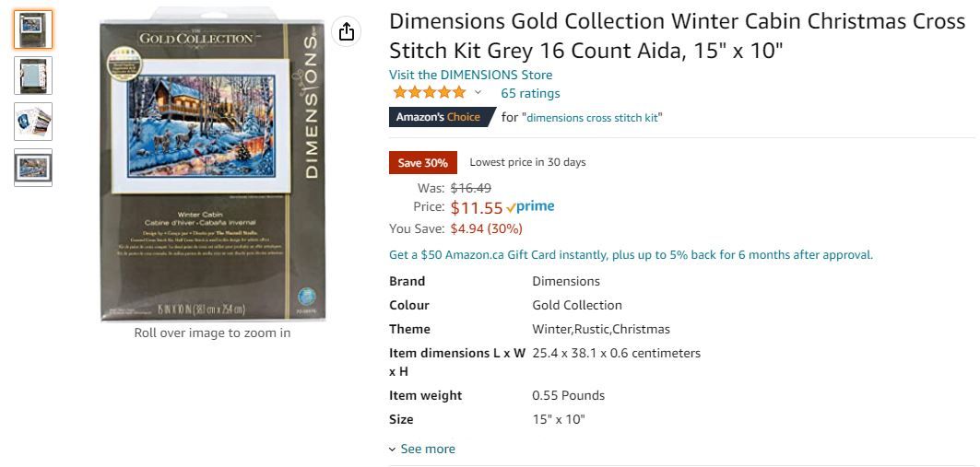Select the third thumbnail with scattered materials
This screenshot has width=980, height=467.
(x=33, y=122)
